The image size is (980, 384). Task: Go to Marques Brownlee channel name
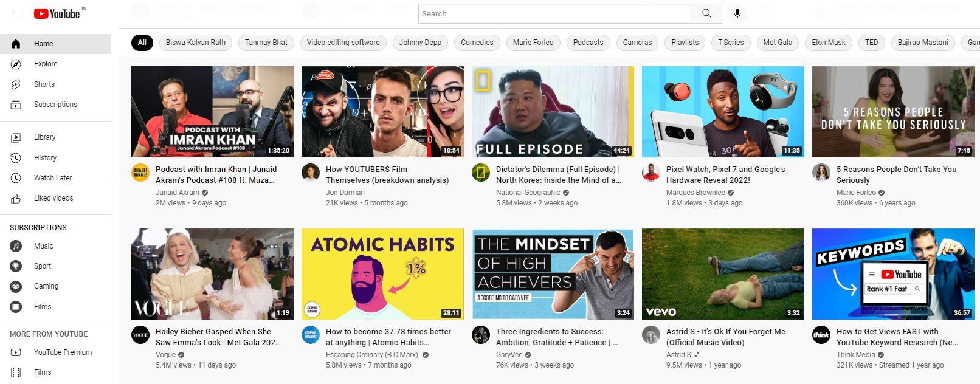tap(695, 193)
